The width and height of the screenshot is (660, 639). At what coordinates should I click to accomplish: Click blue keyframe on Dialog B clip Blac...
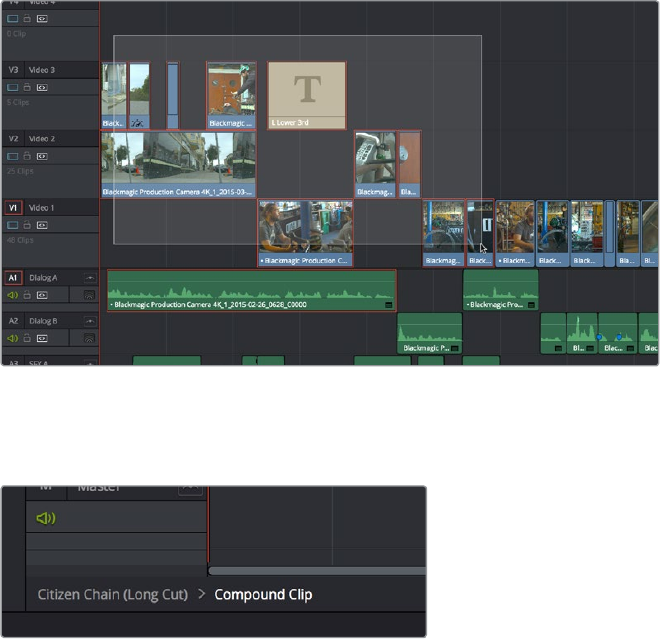tap(619, 337)
